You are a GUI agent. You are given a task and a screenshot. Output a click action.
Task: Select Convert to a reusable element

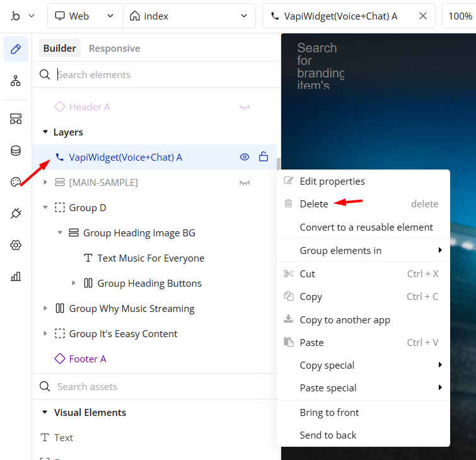click(363, 227)
